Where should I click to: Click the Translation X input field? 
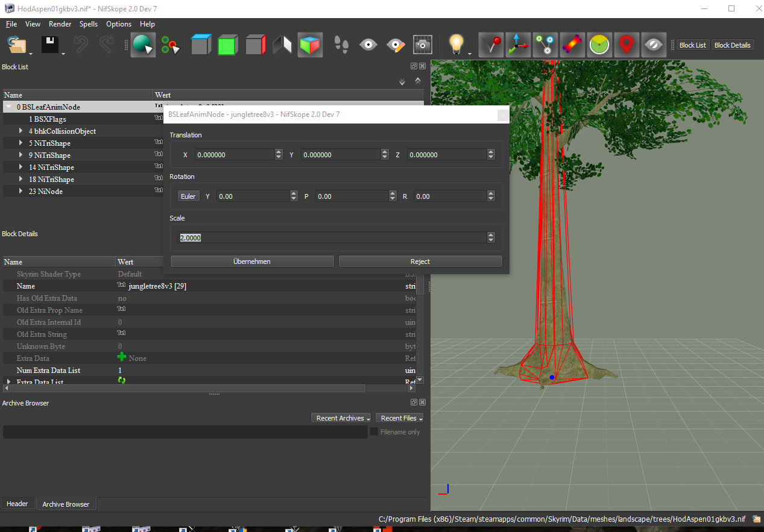(x=234, y=155)
